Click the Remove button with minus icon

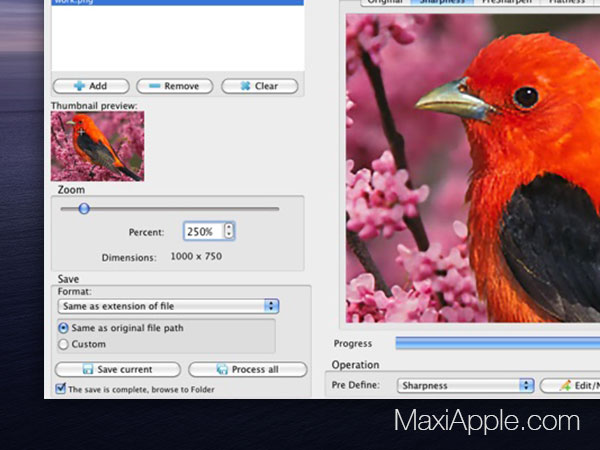(x=174, y=86)
